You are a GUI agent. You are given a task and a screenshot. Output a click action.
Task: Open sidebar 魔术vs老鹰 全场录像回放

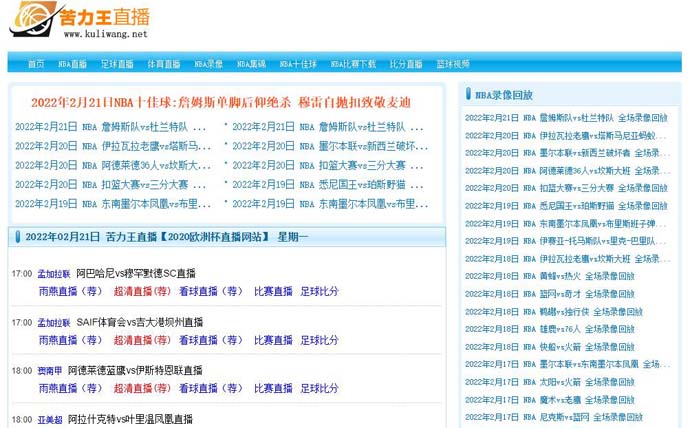click(x=550, y=400)
